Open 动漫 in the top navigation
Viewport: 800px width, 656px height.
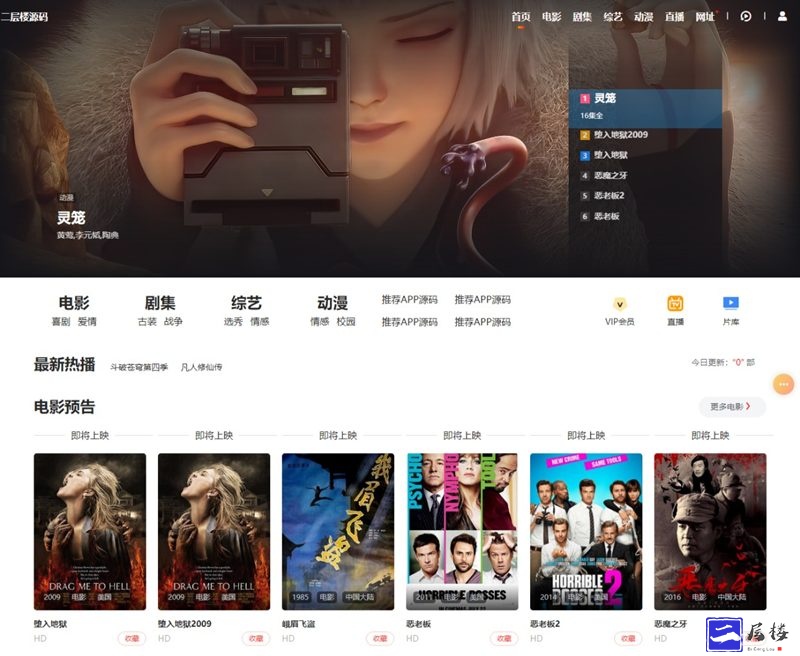(643, 17)
